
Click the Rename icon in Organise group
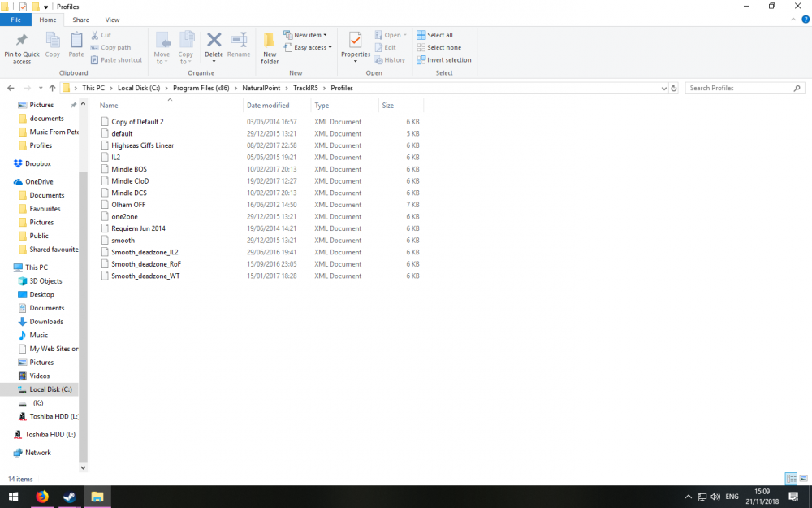[x=239, y=41]
